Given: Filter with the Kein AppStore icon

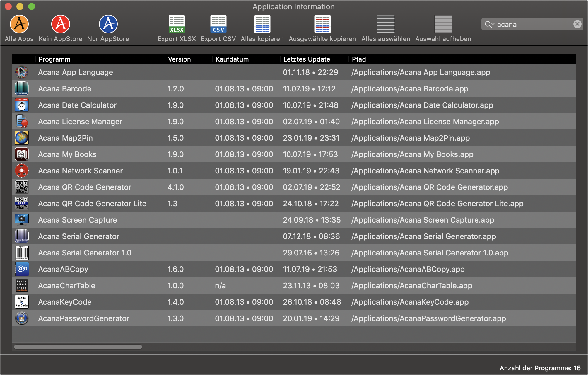Looking at the screenshot, I should point(61,24).
